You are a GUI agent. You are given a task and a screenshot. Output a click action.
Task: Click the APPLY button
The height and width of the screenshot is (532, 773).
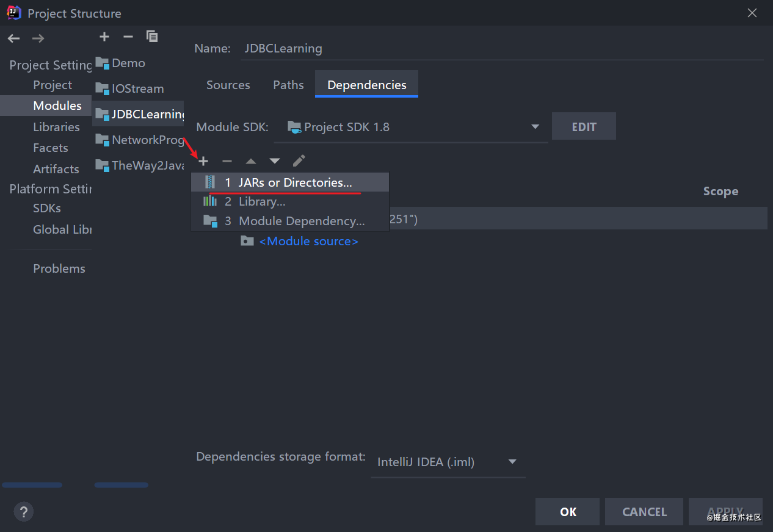pos(725,512)
